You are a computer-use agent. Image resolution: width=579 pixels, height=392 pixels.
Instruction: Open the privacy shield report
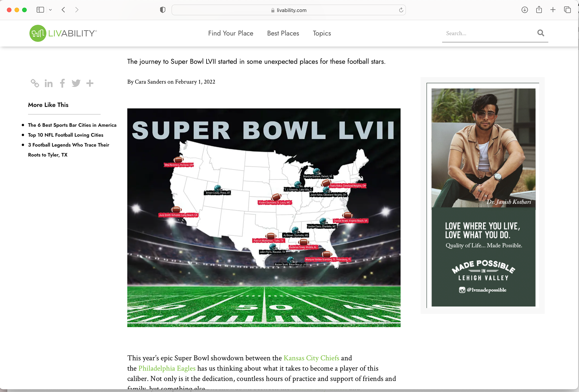pyautogui.click(x=163, y=10)
